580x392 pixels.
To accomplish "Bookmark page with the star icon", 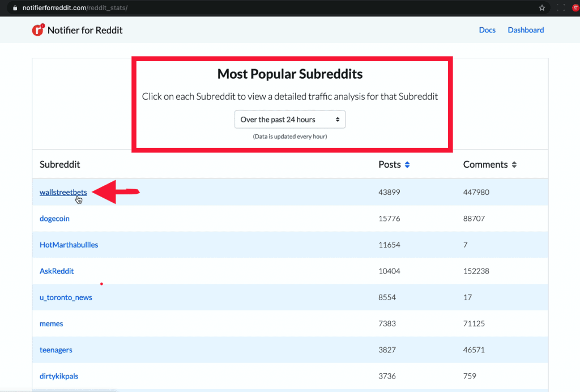I will (542, 8).
